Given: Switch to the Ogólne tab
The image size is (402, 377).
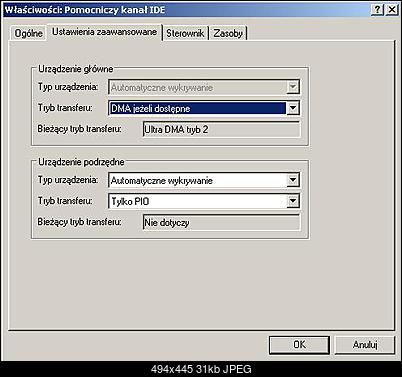Looking at the screenshot, I should click(x=28, y=33).
